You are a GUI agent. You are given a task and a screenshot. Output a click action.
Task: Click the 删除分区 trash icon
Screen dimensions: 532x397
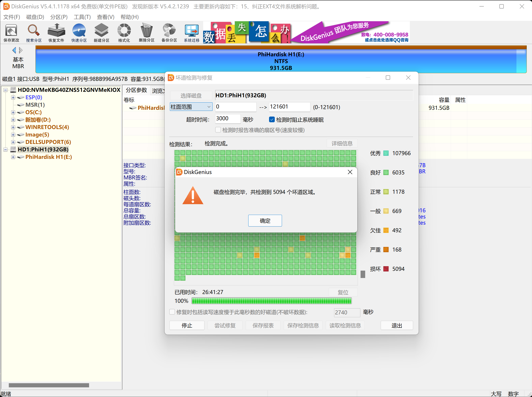(x=146, y=33)
